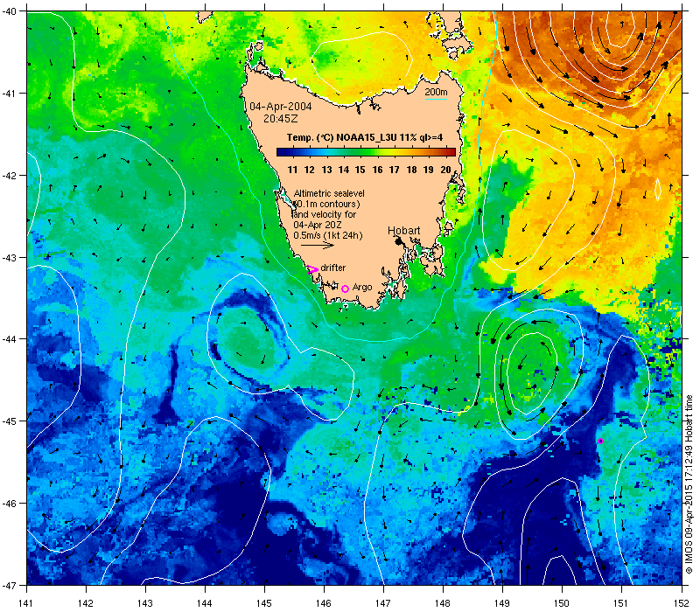Screen dimensions: 700x612
Task: Click the latitude axis label '-40'
Action: [x=10, y=11]
